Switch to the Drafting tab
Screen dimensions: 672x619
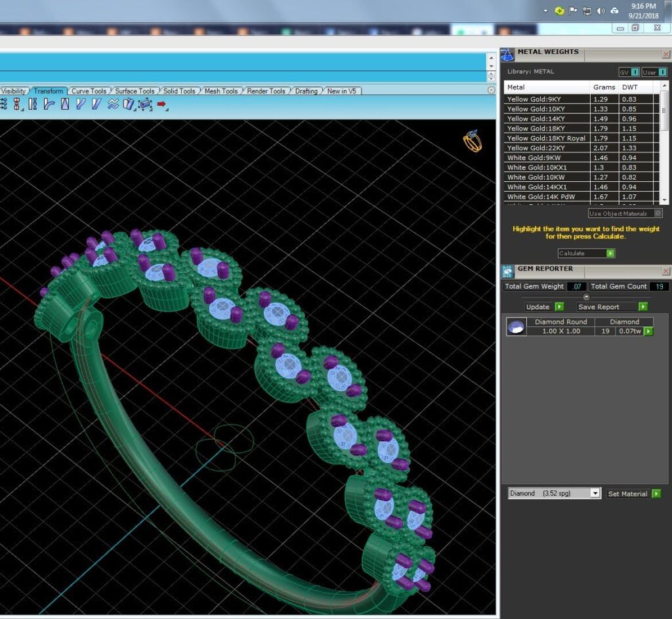[306, 91]
